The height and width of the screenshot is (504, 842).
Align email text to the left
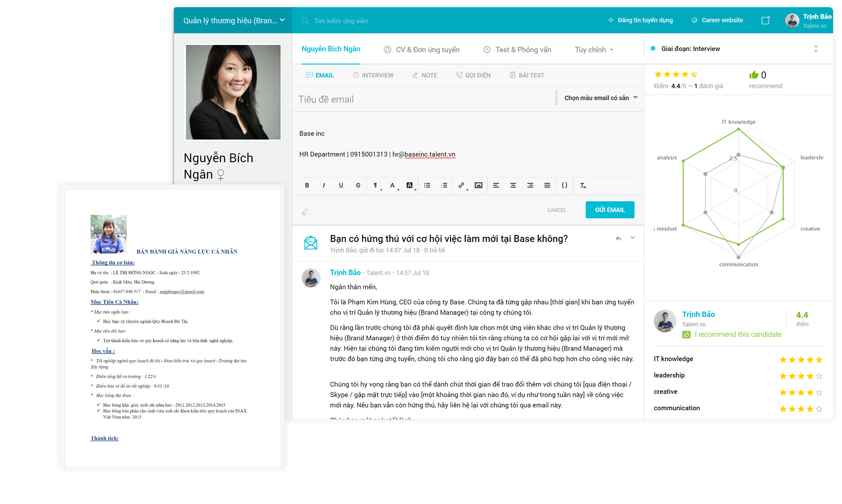point(496,185)
